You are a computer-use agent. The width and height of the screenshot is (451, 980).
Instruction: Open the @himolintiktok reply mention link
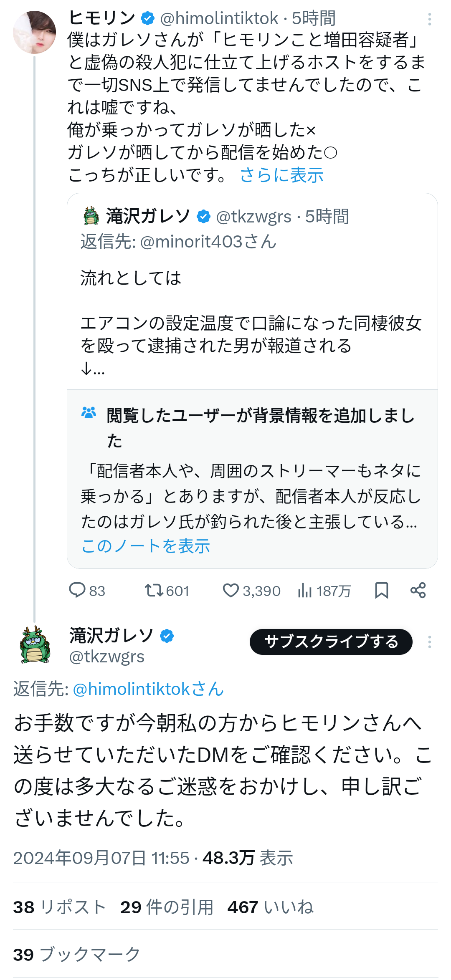148,689
